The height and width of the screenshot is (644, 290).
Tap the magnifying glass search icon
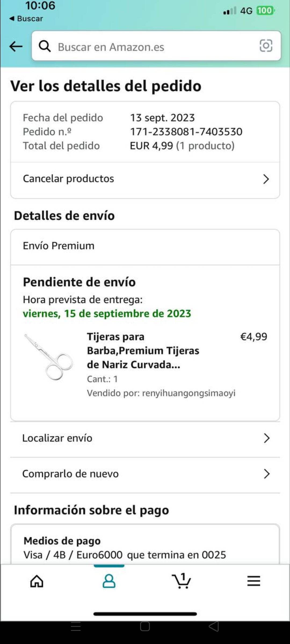(x=45, y=46)
